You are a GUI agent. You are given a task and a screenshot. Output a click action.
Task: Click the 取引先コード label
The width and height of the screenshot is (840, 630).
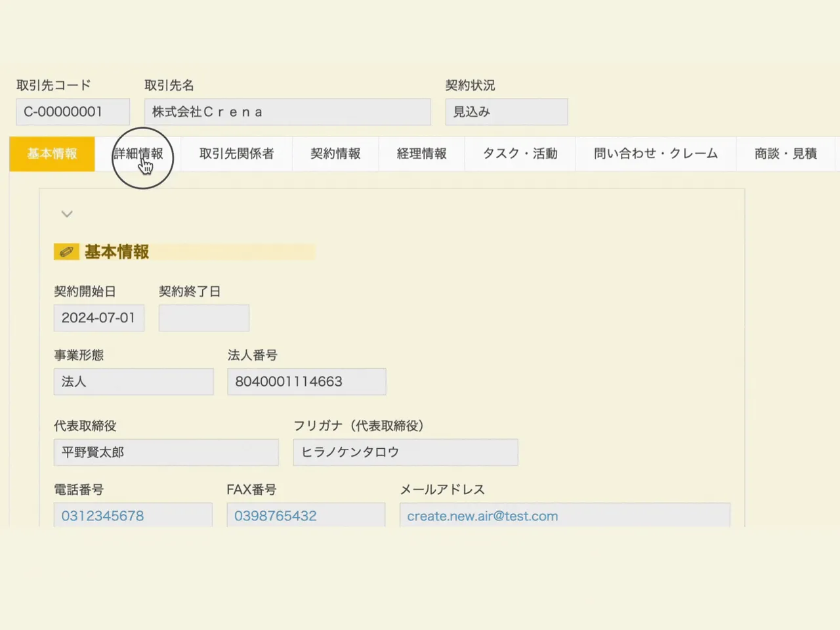54,85
